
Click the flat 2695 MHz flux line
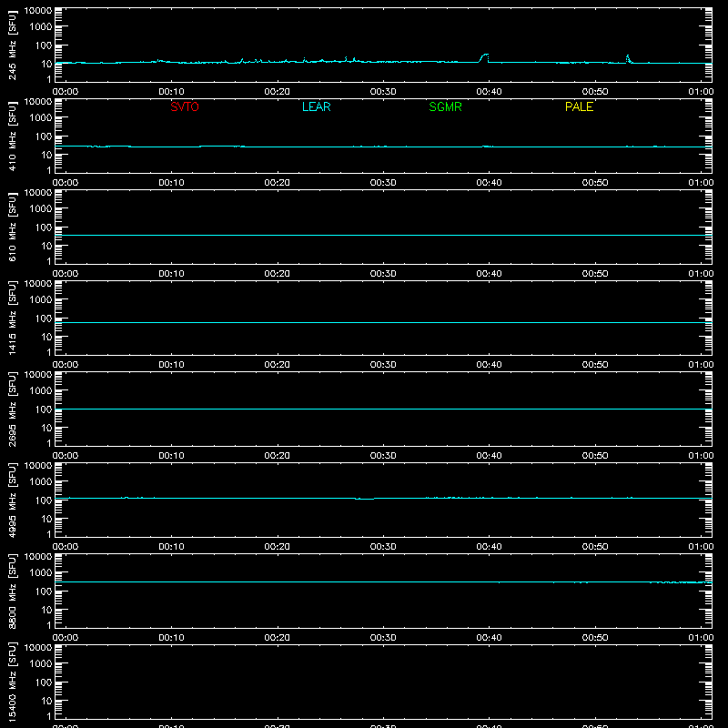[x=383, y=409]
